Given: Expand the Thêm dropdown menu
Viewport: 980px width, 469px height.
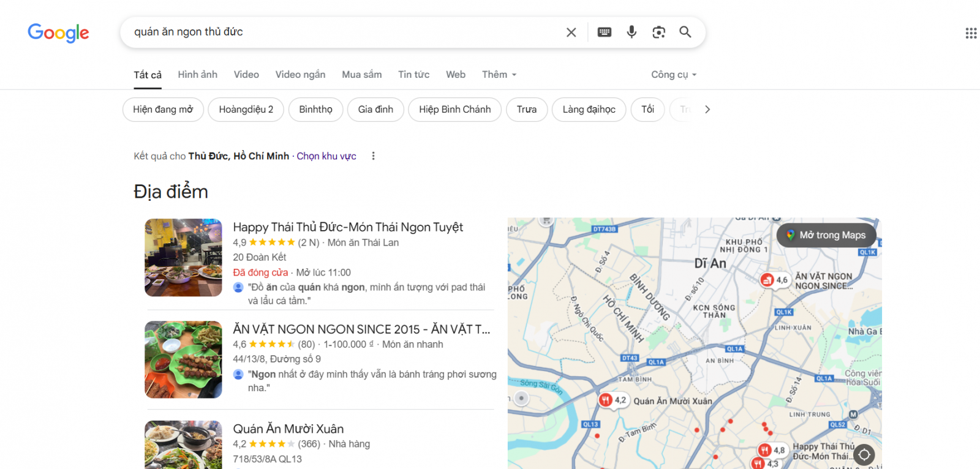Looking at the screenshot, I should coord(499,75).
